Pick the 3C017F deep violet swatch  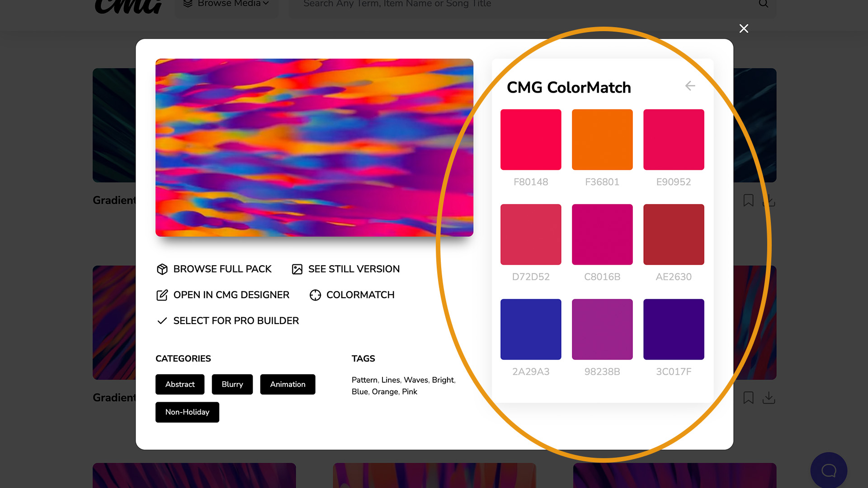(674, 329)
